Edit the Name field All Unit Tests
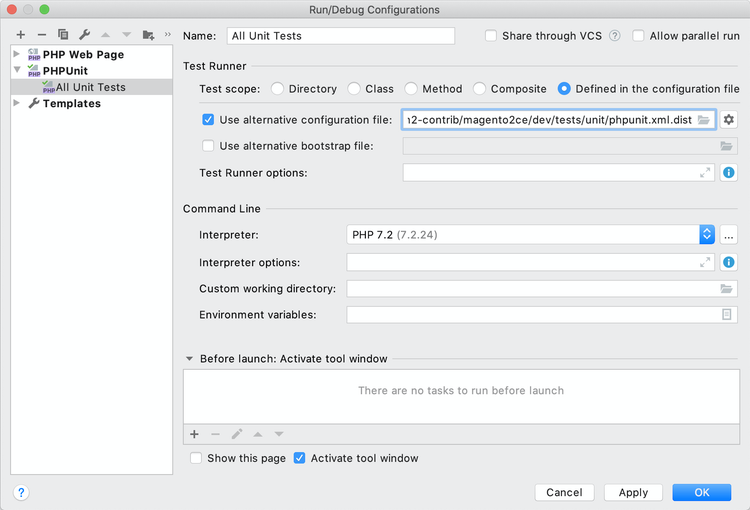This screenshot has width=750, height=510. point(341,36)
